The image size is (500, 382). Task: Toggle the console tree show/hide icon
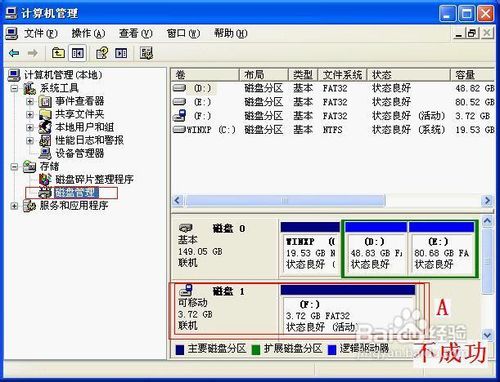coord(78,53)
